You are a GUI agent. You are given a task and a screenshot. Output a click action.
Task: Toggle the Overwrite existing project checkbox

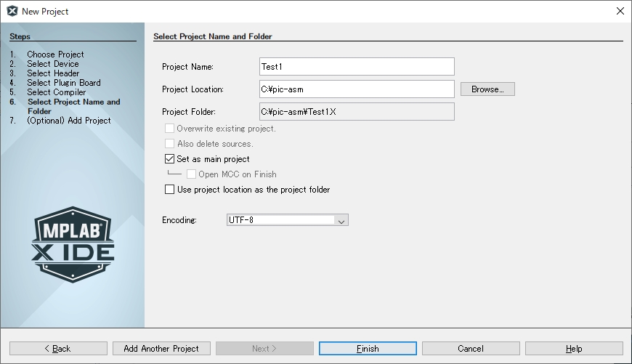point(170,129)
